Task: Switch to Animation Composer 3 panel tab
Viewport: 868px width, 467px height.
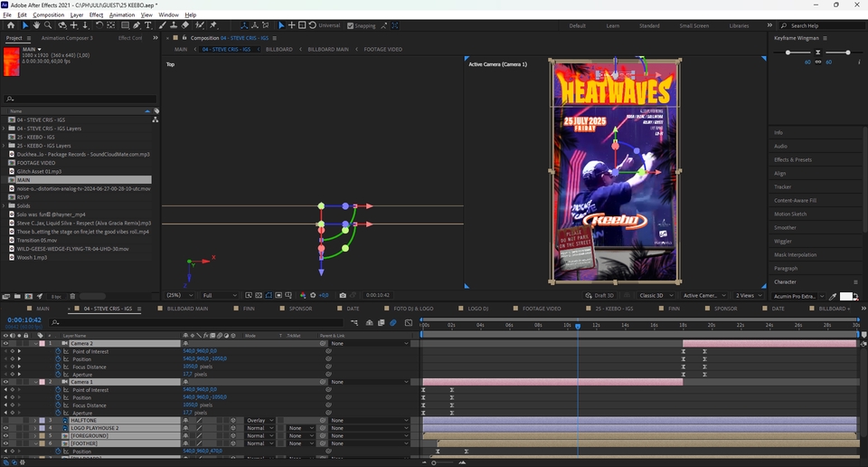Action: (x=67, y=38)
